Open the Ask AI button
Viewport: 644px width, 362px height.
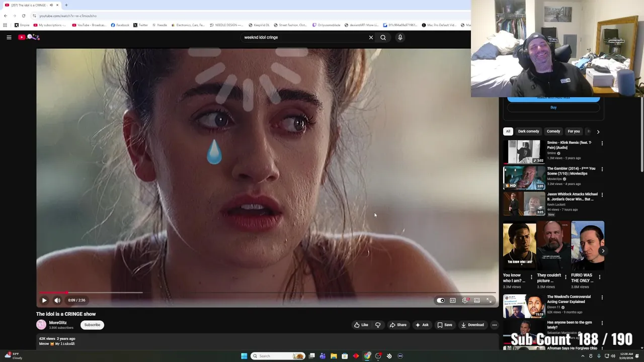click(x=422, y=325)
